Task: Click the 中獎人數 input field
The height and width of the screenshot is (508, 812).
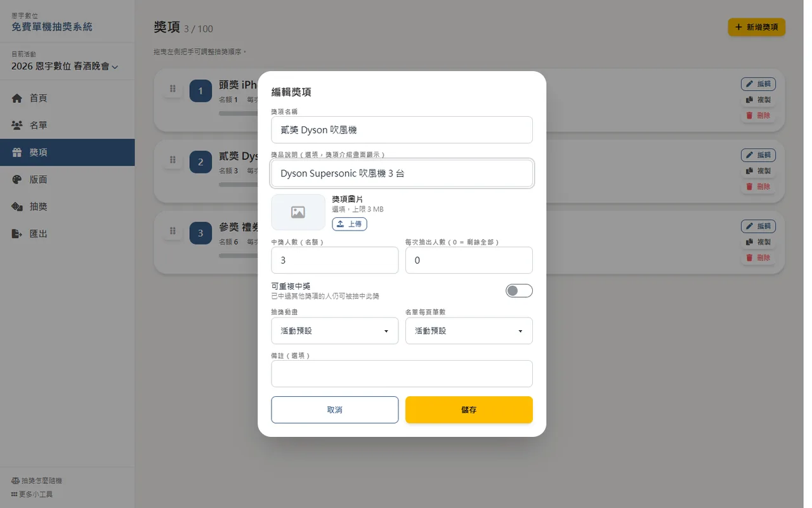Action: point(335,260)
